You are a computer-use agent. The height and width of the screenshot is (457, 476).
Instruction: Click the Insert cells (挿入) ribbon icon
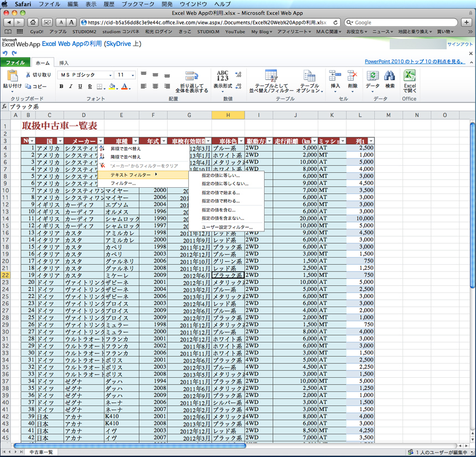(x=335, y=76)
